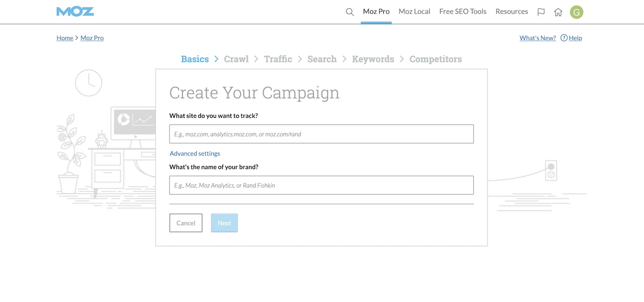Screen dimensions: 644x302
Task: Open the Help link text
Action: [x=576, y=38]
